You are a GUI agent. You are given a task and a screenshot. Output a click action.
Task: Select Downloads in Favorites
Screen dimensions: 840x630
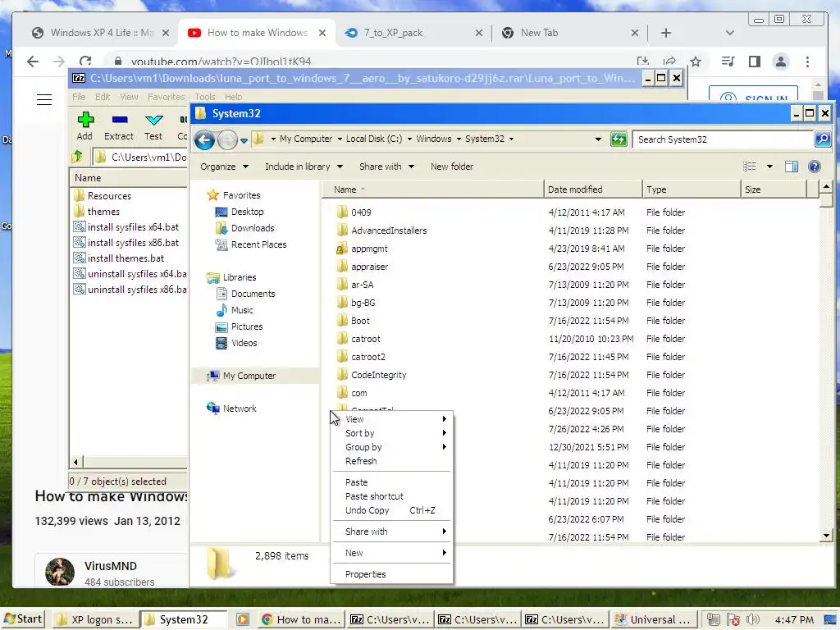coord(245,228)
